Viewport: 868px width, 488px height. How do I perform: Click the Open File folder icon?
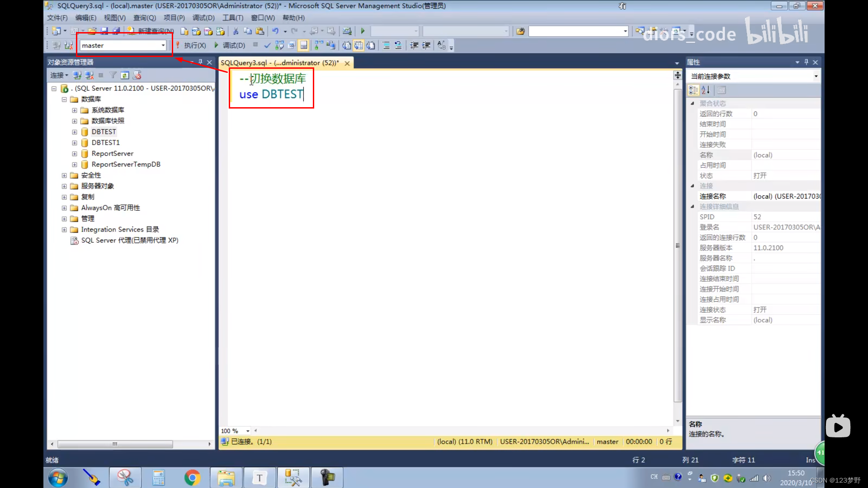92,31
